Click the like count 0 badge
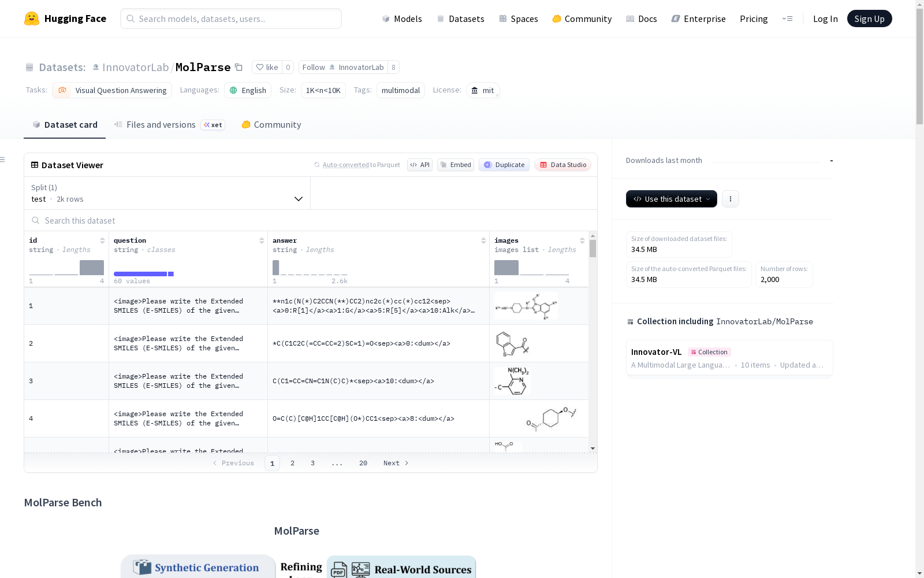Image resolution: width=924 pixels, height=578 pixels. (x=288, y=67)
